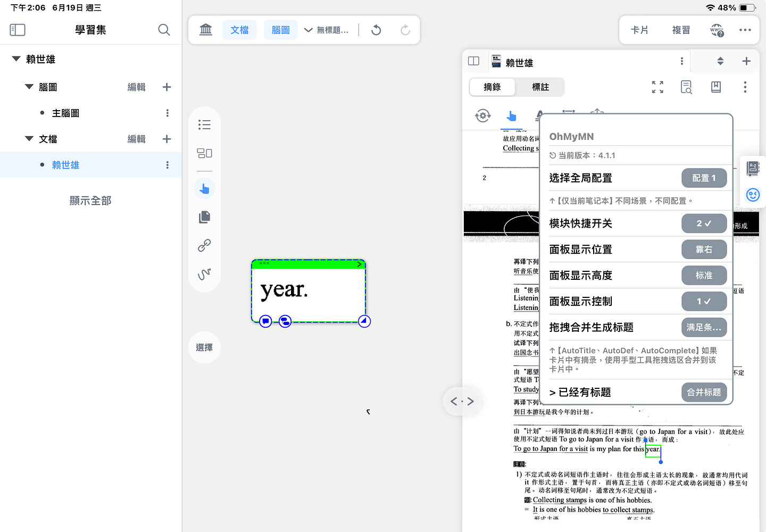Collapse the 賴世雄 notebook tree
Screen dimensions: 766x532
16,59
